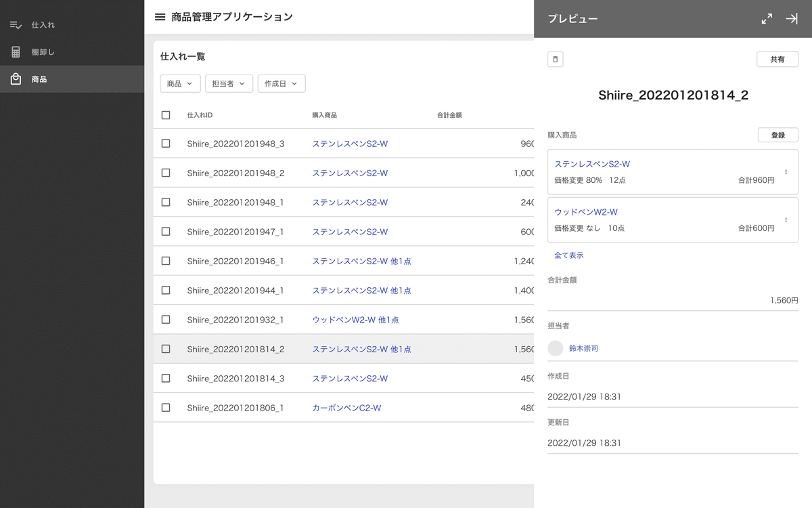Check the row Shiire_202201201944_1
812x508 pixels.
pos(166,290)
